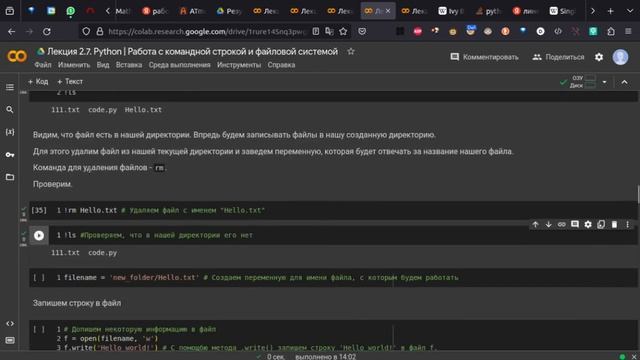Open the table of contents panel
The image size is (640, 360).
(10, 87)
